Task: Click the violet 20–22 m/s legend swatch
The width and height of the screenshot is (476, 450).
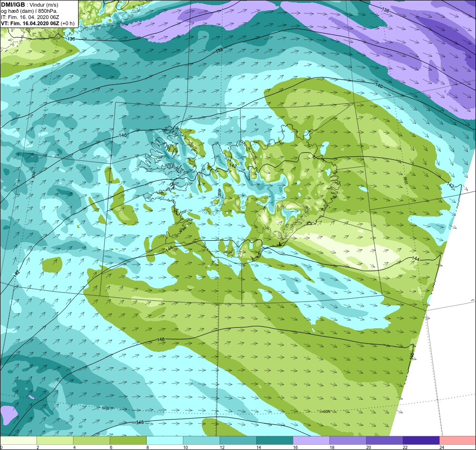Action: (384, 440)
